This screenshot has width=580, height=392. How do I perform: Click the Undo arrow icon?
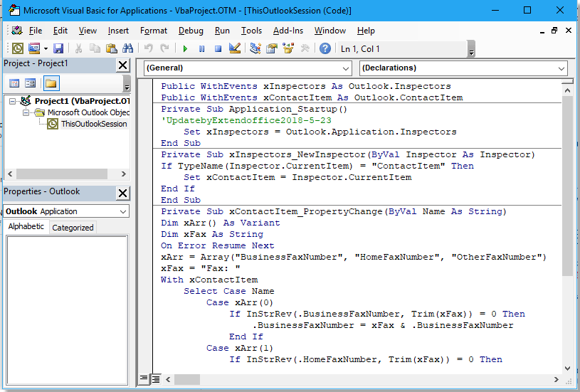pyautogui.click(x=148, y=48)
